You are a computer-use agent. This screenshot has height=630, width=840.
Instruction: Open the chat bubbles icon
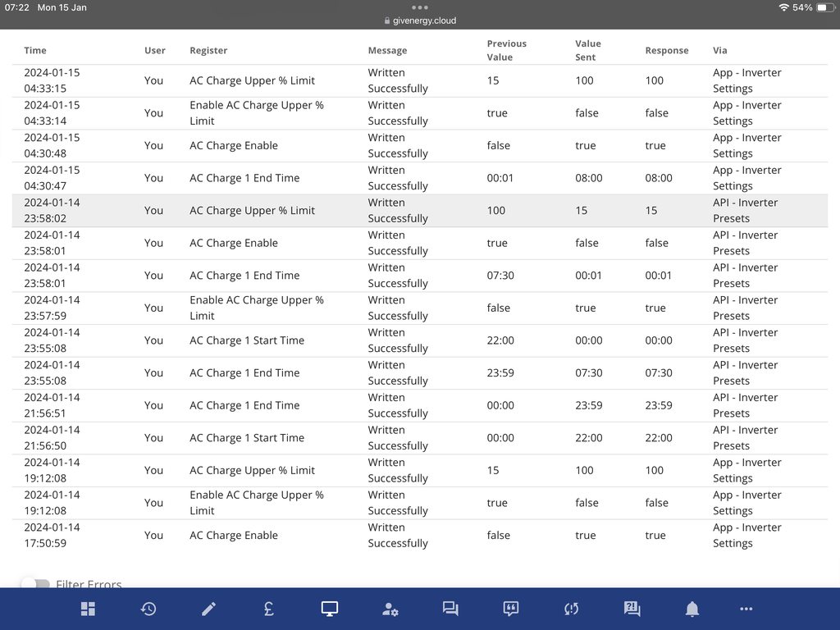pos(450,609)
